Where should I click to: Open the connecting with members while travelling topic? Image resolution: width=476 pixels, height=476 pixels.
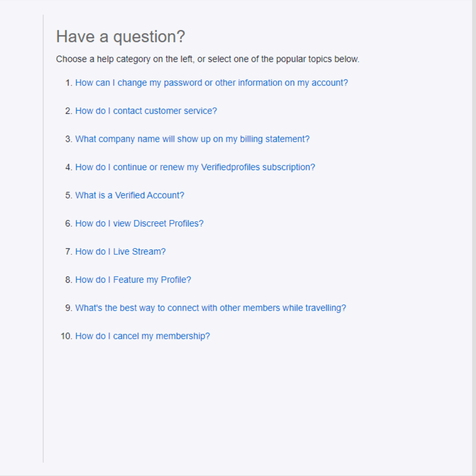point(211,308)
